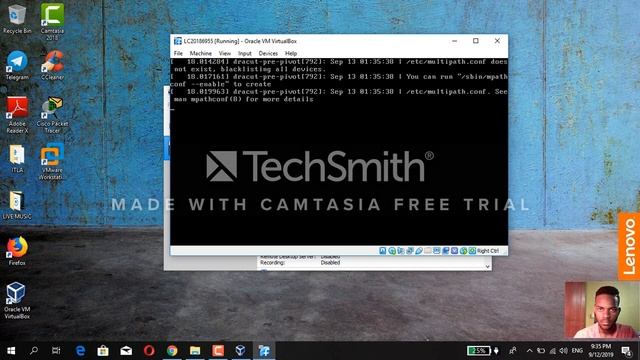
Task: Click the recording status icon in VM status bar
Action: [446, 251]
